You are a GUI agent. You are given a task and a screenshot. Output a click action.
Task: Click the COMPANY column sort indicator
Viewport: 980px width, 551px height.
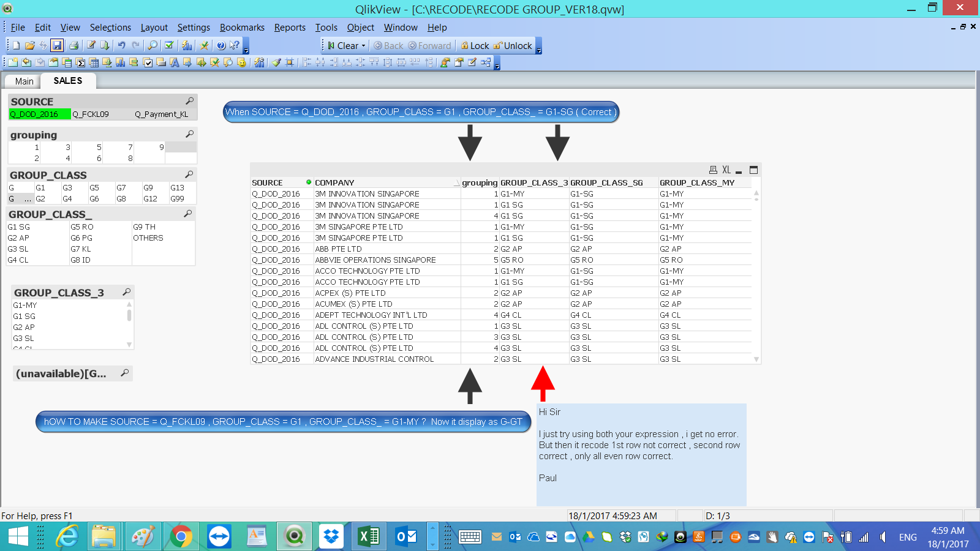[456, 183]
